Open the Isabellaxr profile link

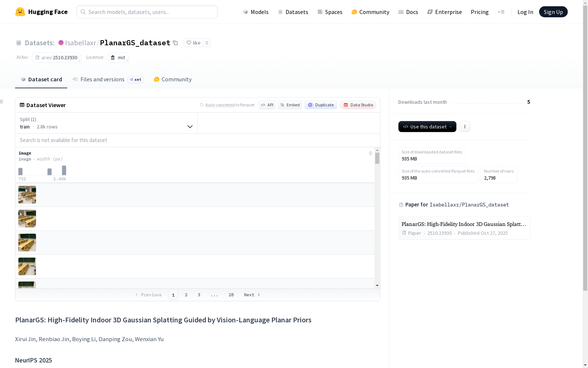(80, 43)
